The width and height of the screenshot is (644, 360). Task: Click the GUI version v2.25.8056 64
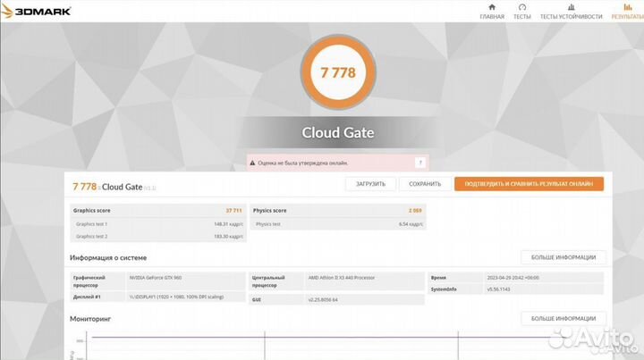click(x=323, y=300)
